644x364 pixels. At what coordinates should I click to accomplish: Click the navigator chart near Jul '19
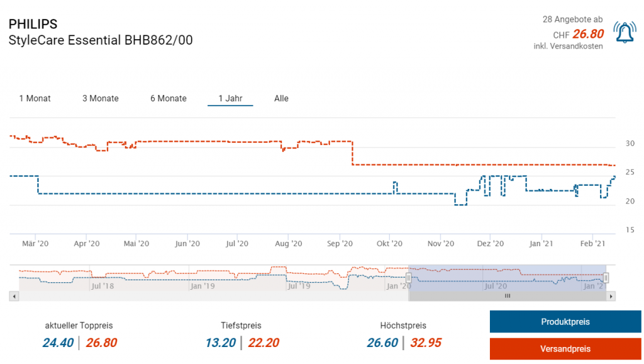[299, 285]
